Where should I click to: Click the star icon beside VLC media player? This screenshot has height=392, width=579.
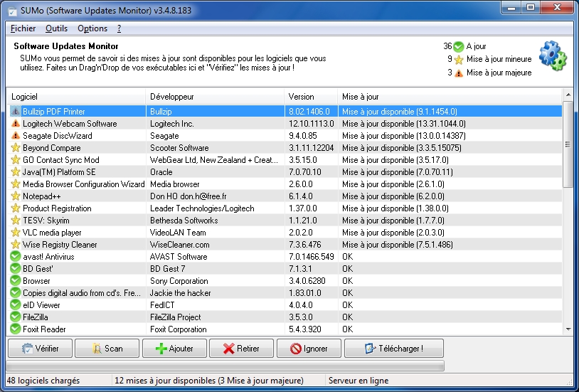(15, 233)
